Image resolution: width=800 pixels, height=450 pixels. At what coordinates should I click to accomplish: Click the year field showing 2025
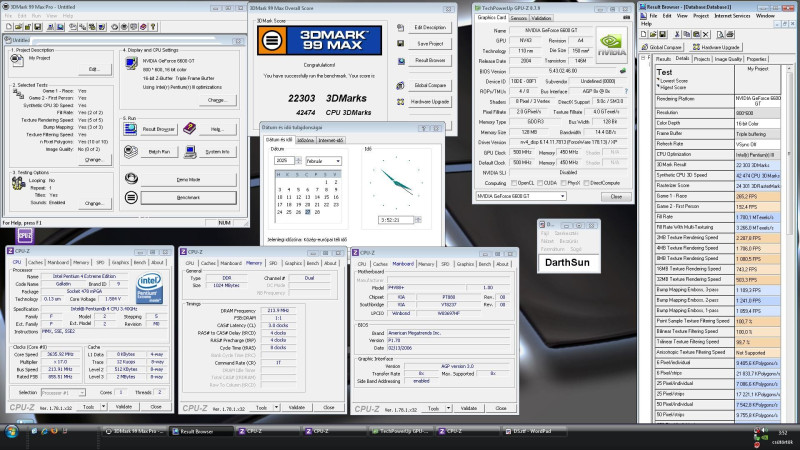click(285, 160)
